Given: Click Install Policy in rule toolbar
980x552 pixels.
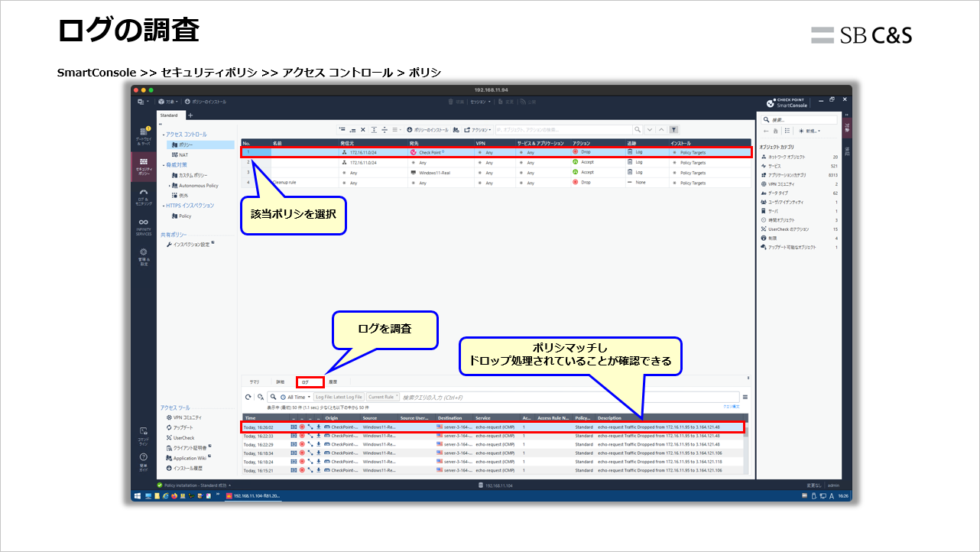Looking at the screenshot, I should pos(427,130).
